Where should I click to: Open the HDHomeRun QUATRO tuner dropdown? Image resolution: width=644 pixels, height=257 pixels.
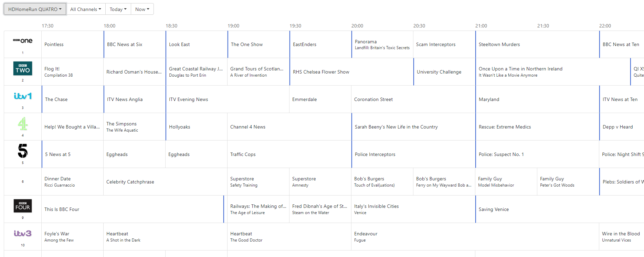coord(35,9)
